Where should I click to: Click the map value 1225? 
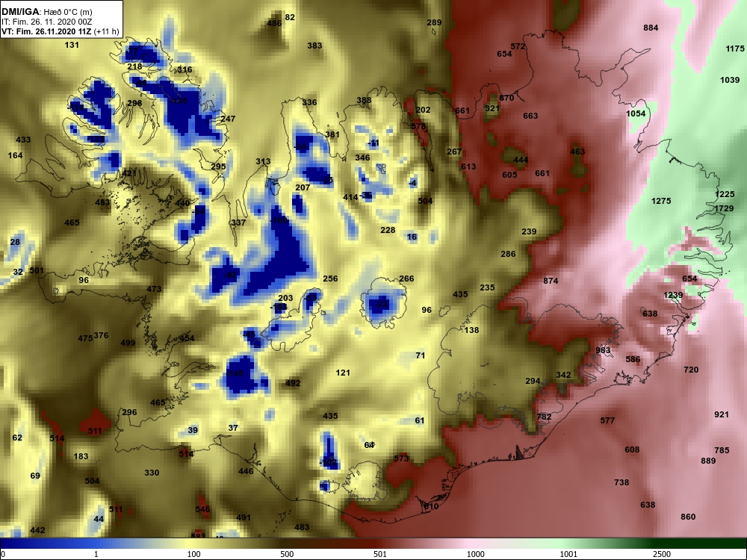(725, 194)
